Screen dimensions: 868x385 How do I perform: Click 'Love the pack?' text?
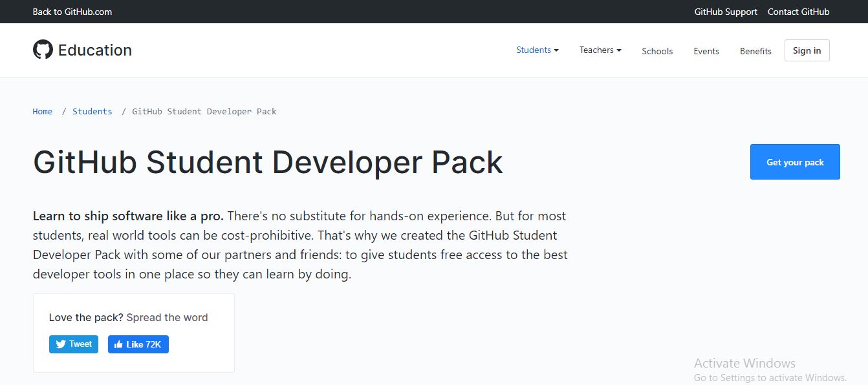[86, 317]
